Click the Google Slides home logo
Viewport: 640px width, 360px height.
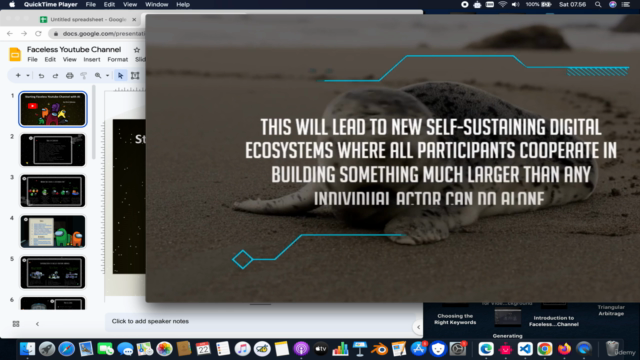tap(15, 54)
